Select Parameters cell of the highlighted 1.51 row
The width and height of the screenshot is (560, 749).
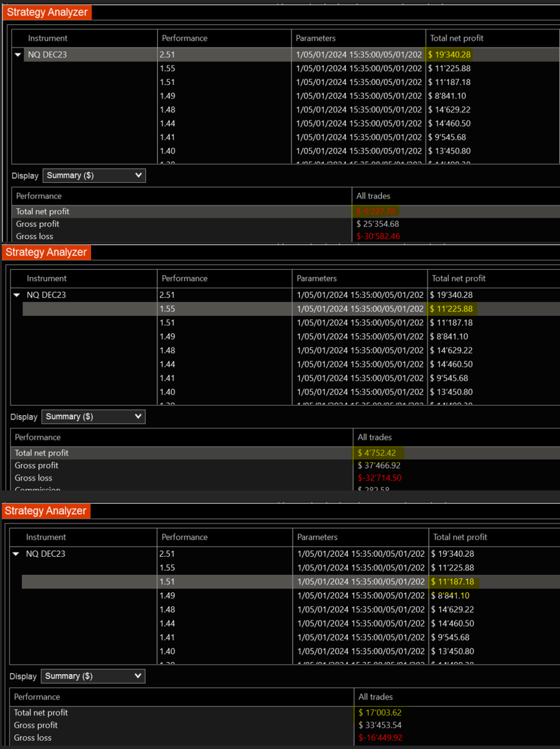[360, 582]
